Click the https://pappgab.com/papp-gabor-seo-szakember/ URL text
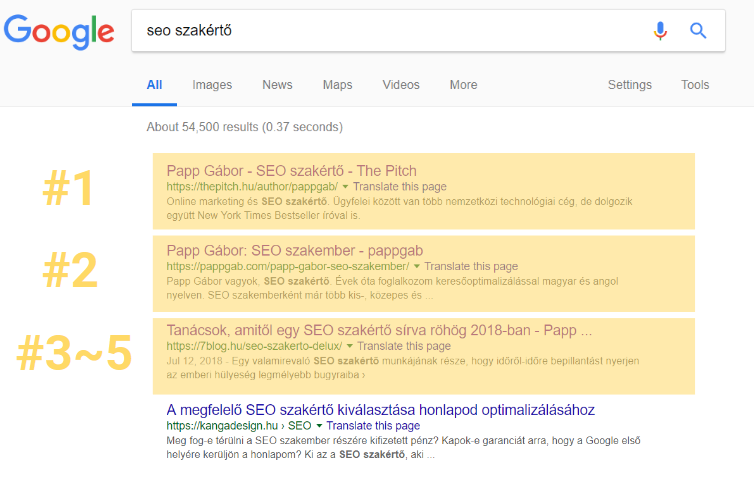The width and height of the screenshot is (754, 480). coord(288,266)
